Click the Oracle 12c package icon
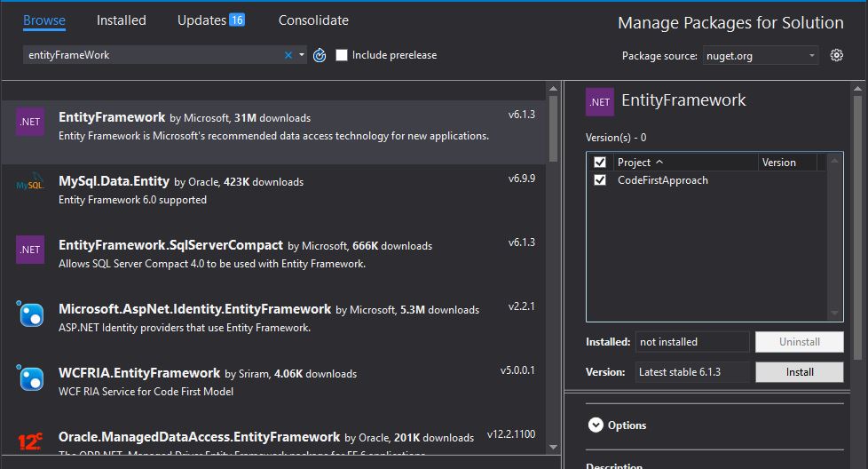This screenshot has width=868, height=469. (x=30, y=441)
